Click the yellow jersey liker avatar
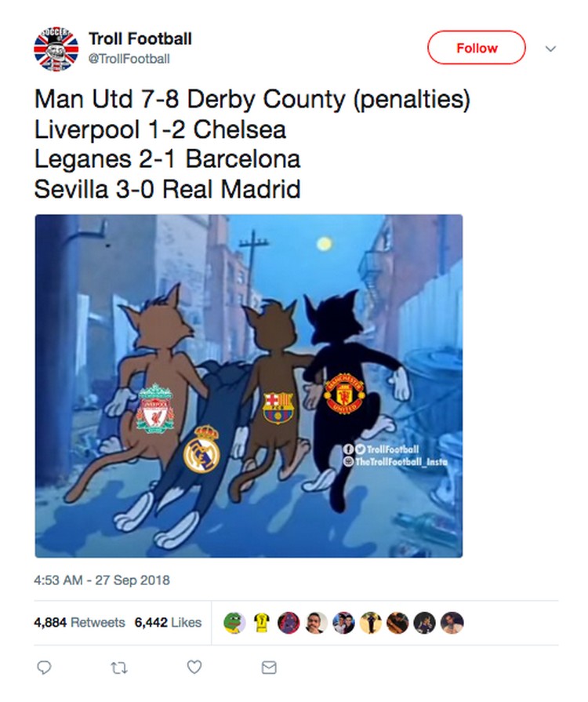The width and height of the screenshot is (588, 702). coord(262,622)
